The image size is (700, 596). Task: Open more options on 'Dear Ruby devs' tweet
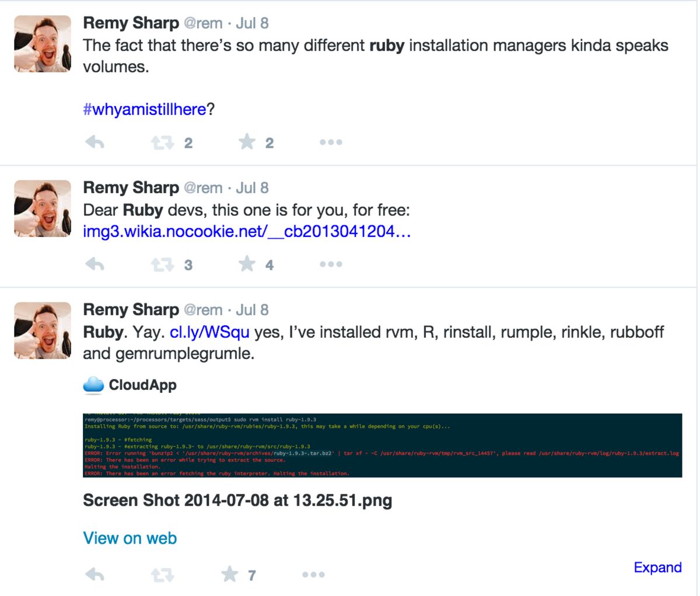(x=331, y=264)
